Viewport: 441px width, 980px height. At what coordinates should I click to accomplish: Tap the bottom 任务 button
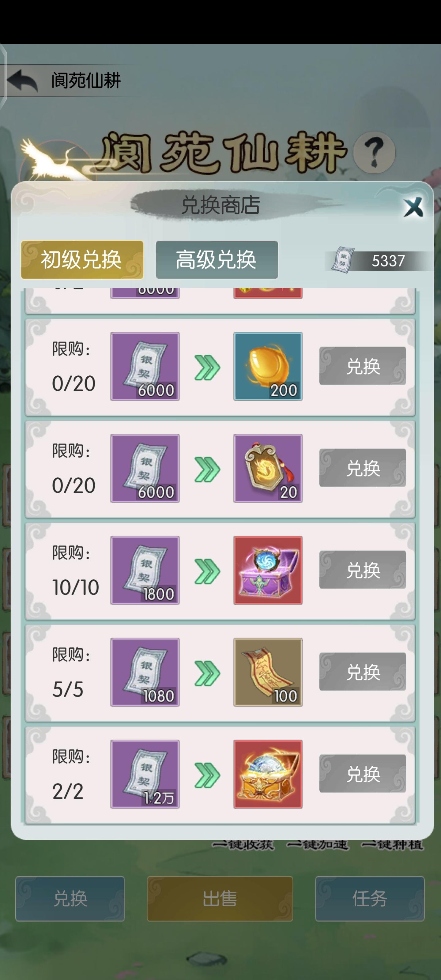(x=370, y=899)
